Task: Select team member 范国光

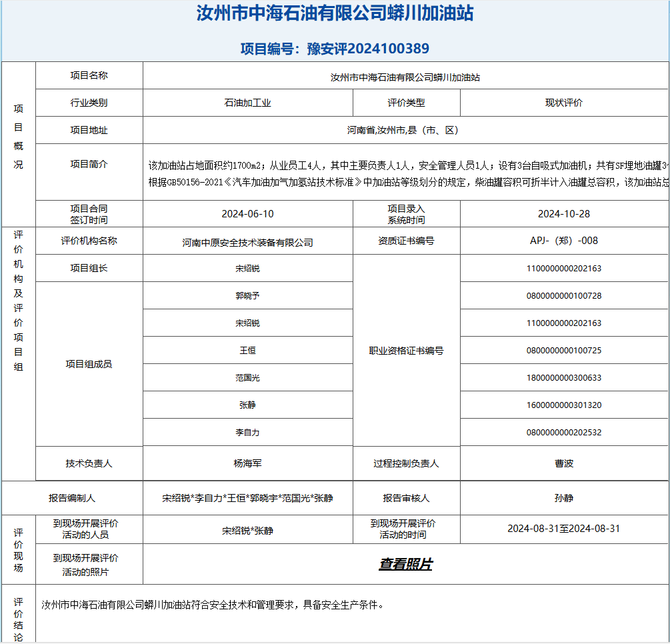Action: [x=248, y=378]
